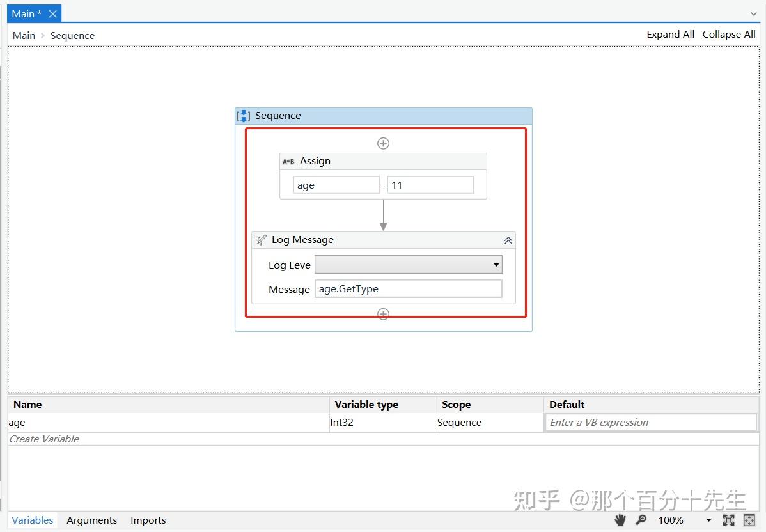Click the Expand All link
766x532 pixels.
tap(670, 34)
